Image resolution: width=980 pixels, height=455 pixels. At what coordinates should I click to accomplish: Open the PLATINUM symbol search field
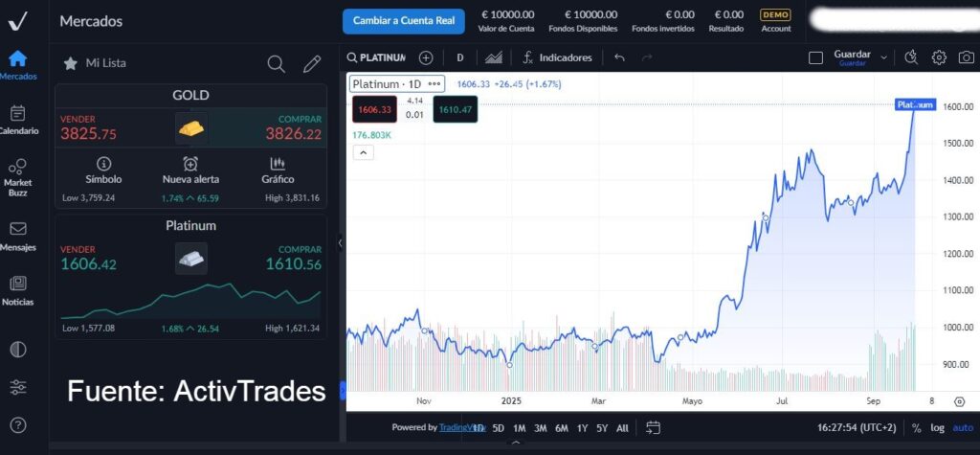tap(377, 57)
